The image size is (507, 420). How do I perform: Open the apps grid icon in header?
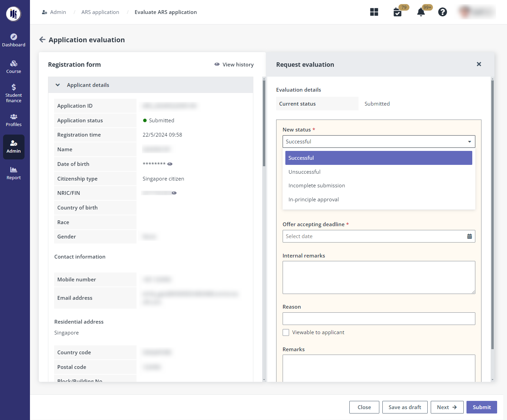pos(374,12)
